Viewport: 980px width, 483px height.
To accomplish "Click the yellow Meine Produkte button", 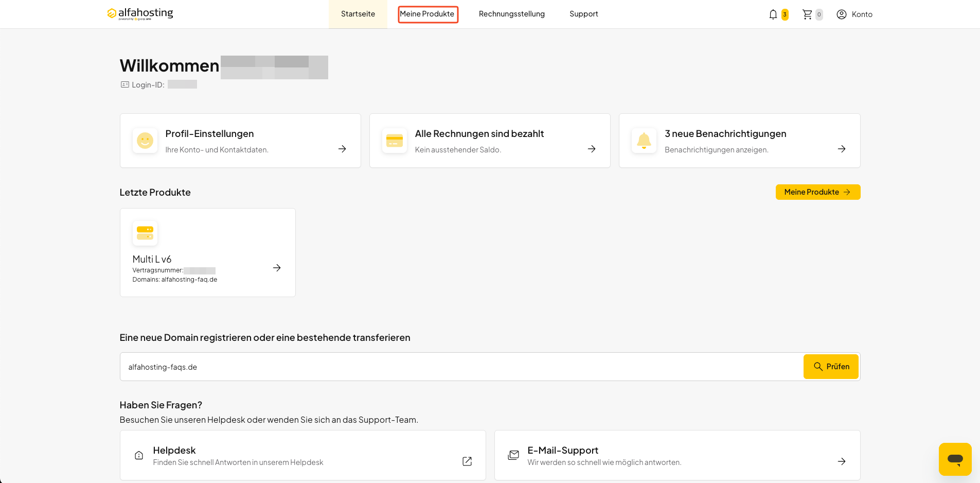I will point(818,192).
